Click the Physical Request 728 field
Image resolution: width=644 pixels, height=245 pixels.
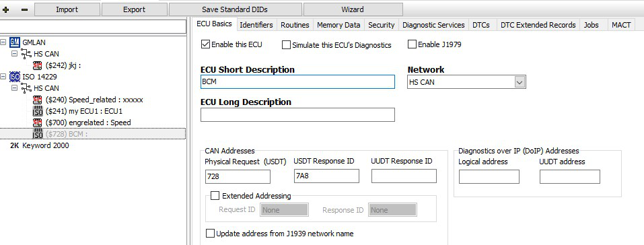coord(238,176)
